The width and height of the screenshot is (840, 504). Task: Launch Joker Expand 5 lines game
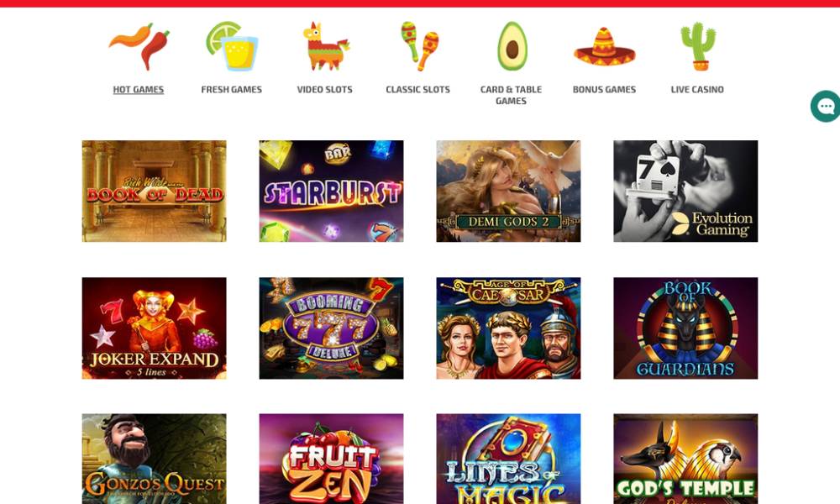(155, 328)
